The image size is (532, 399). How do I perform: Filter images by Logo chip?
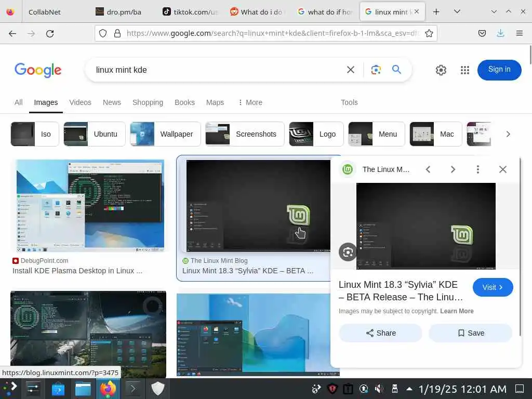pos(316,134)
